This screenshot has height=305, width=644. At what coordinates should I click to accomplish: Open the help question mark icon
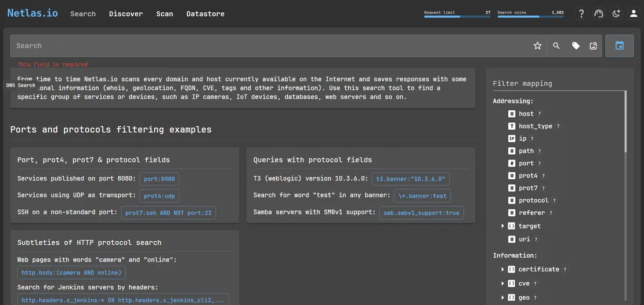click(581, 13)
